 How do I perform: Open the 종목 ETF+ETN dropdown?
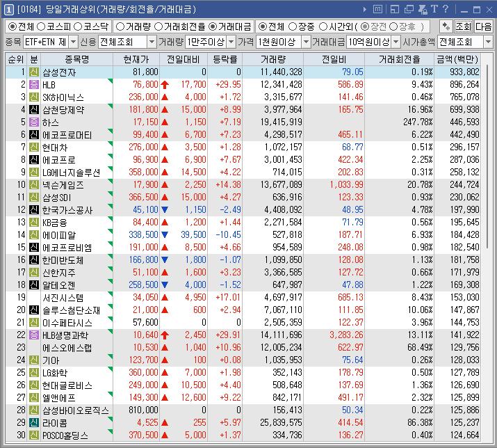[x=73, y=42]
